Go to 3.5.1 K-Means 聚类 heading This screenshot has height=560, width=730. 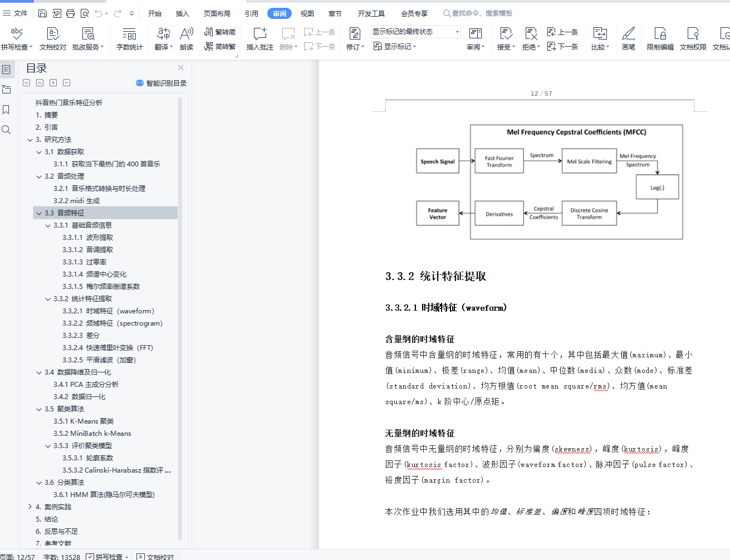point(84,421)
